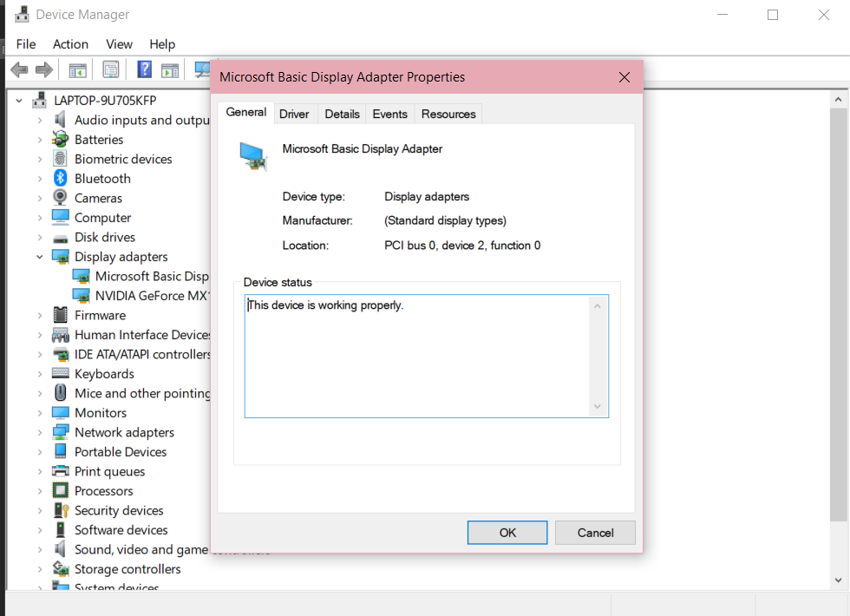Image resolution: width=850 pixels, height=616 pixels.
Task: Select the Human Interface Devices row
Action: pyautogui.click(x=131, y=335)
